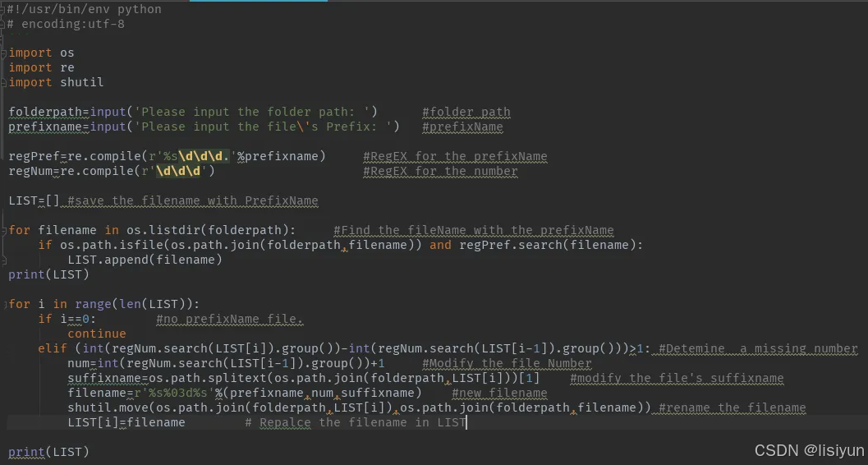Click the 'folderpath' variable assignment
This screenshot has width=868, height=465.
click(45, 112)
